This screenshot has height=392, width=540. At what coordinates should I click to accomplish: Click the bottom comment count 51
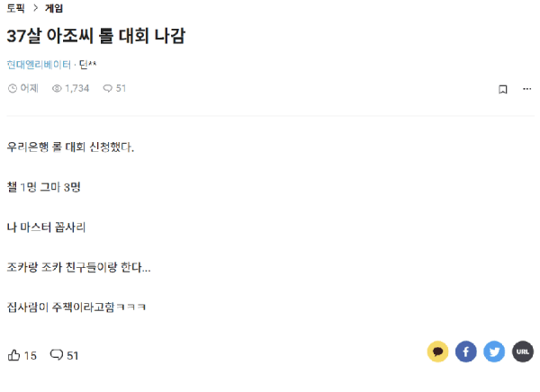tap(73, 355)
